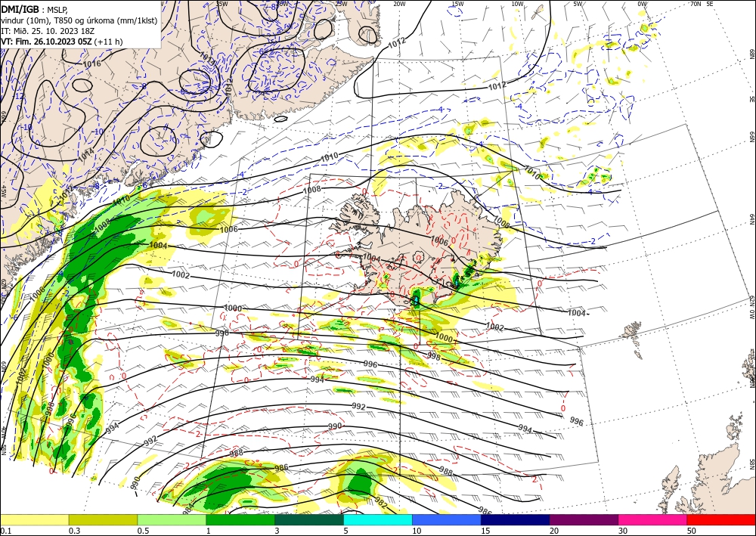Screen dimensions: 756x536
Task: Select the red 50+ legend band
Action: click(x=721, y=519)
